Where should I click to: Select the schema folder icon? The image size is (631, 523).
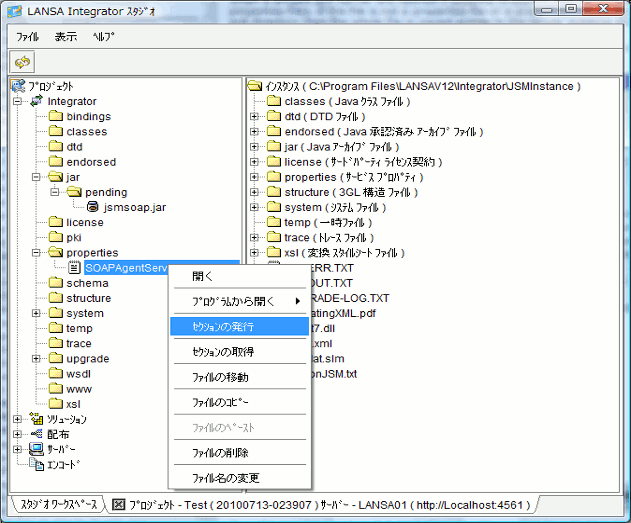pos(56,283)
